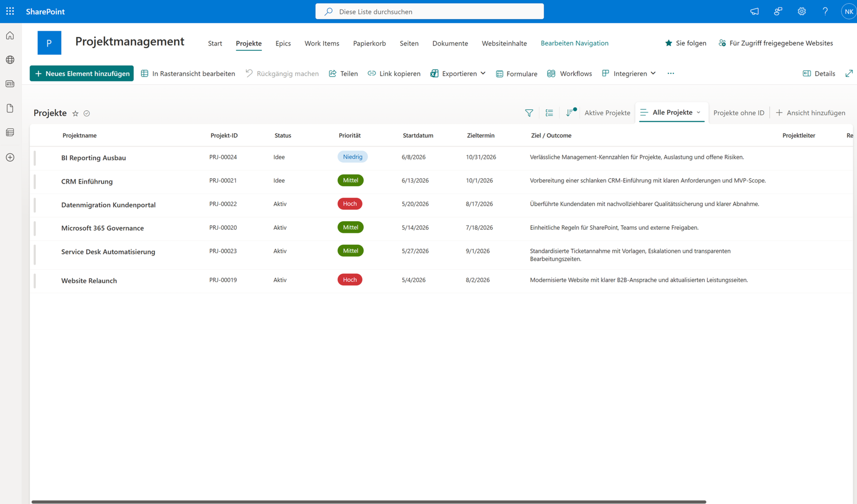Open the lists icon in left rail
Viewport: 857px width, 504px height.
(x=10, y=132)
